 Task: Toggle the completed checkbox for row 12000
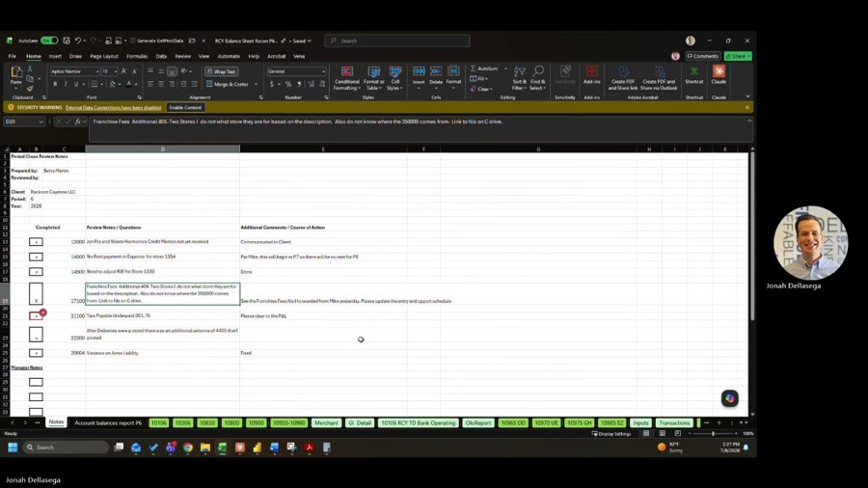(36, 242)
